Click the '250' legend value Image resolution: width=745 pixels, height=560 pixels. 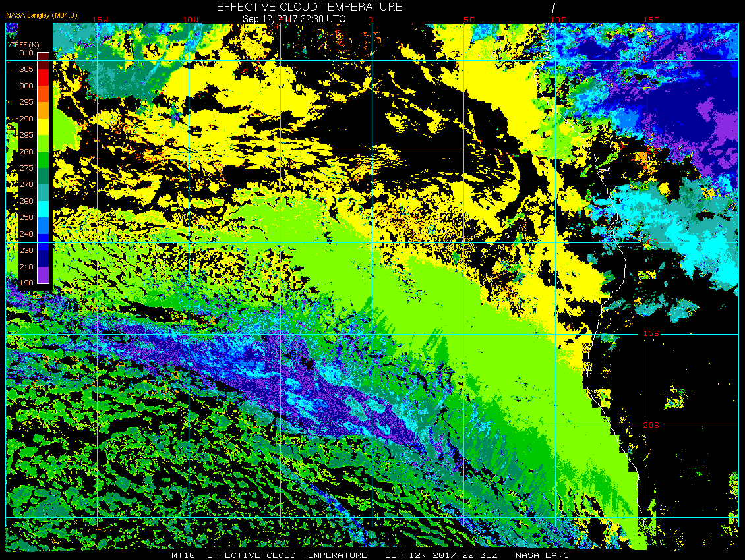pyautogui.click(x=26, y=217)
